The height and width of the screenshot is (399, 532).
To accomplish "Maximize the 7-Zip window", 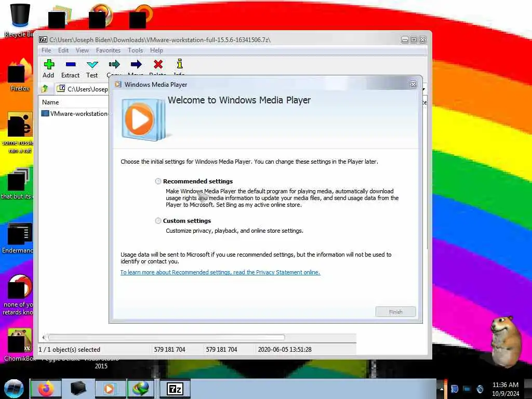I will pyautogui.click(x=414, y=40).
